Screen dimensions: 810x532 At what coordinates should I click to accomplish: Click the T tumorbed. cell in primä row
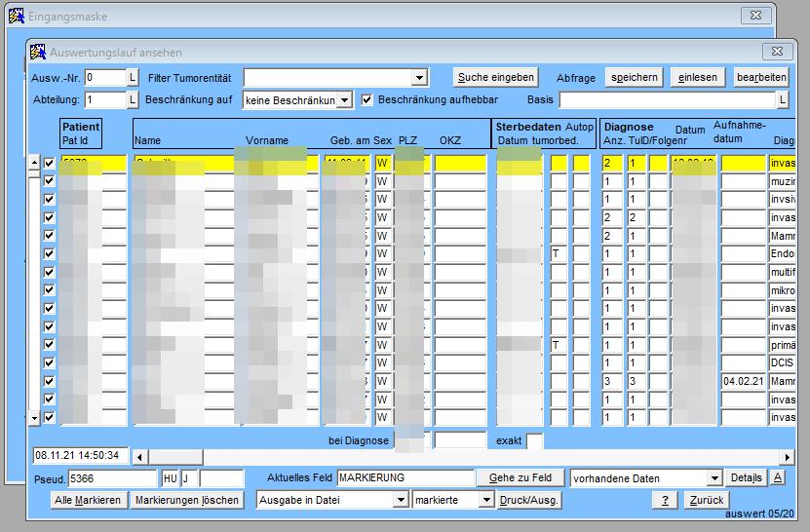(x=558, y=345)
